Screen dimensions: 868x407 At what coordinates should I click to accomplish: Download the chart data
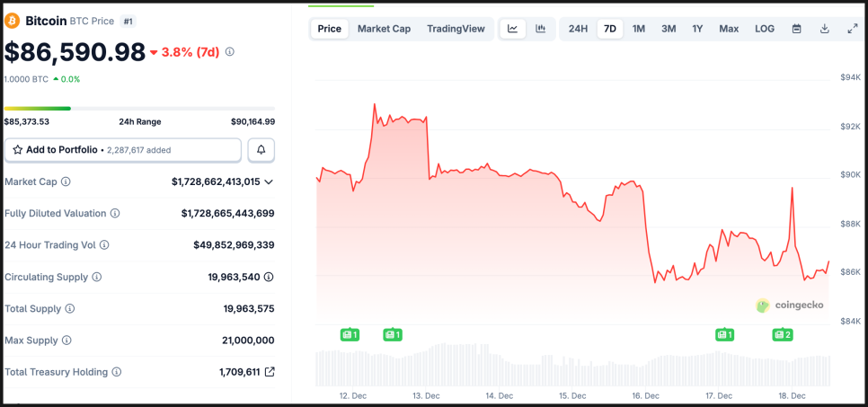[x=825, y=29]
